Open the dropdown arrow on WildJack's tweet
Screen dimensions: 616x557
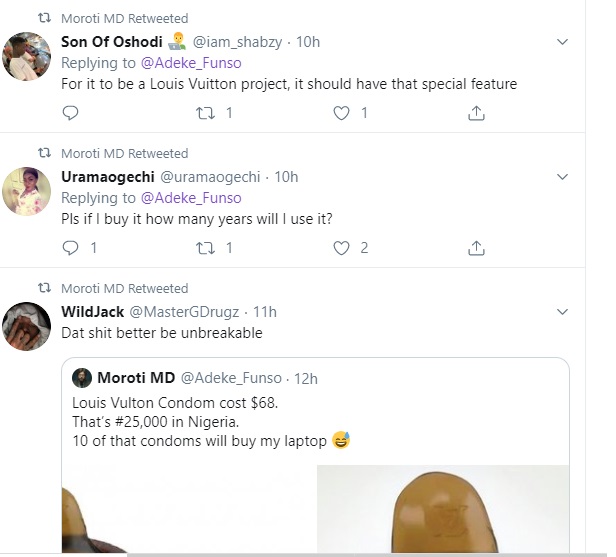[562, 312]
